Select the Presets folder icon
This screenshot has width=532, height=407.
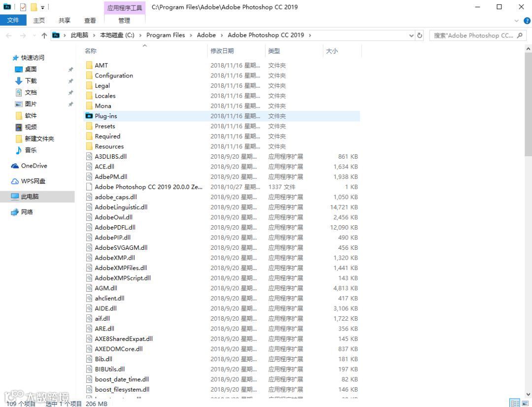coord(89,126)
